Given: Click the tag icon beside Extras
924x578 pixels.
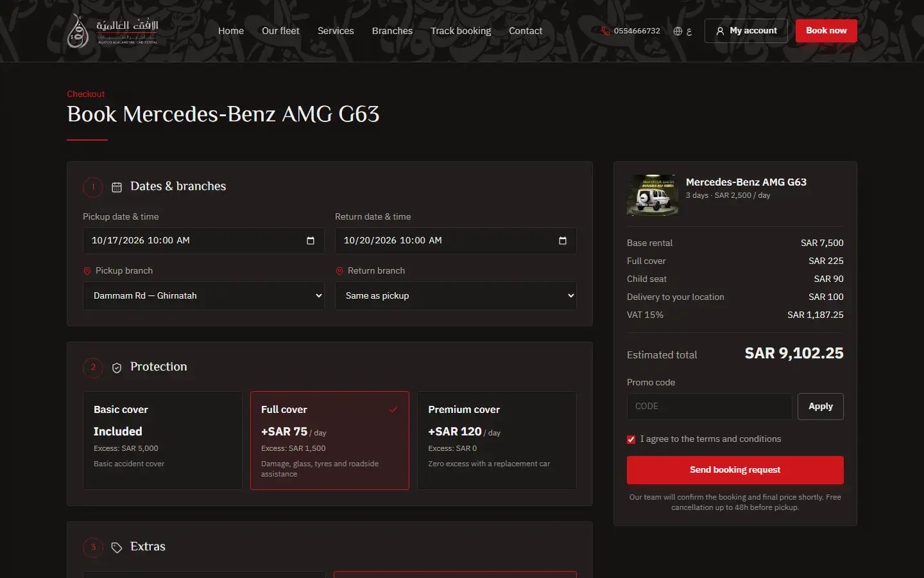Looking at the screenshot, I should pos(117,547).
